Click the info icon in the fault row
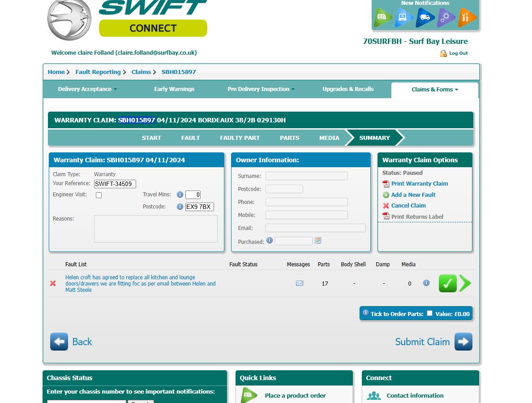 click(426, 283)
